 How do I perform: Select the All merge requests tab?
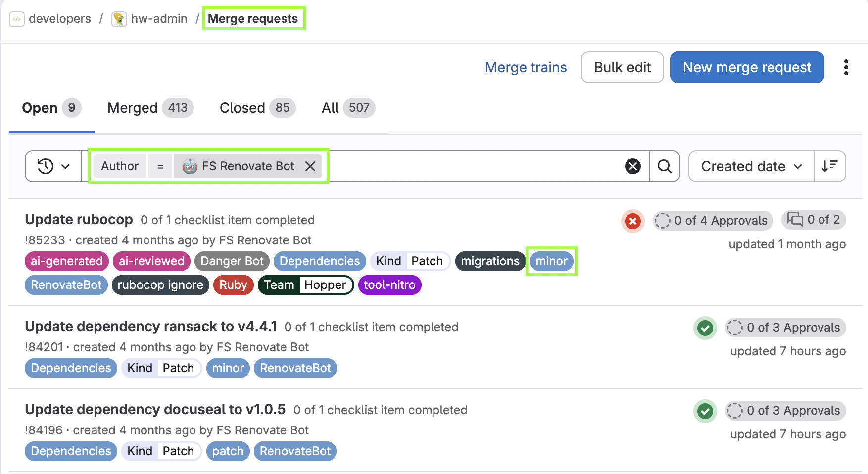(x=348, y=108)
